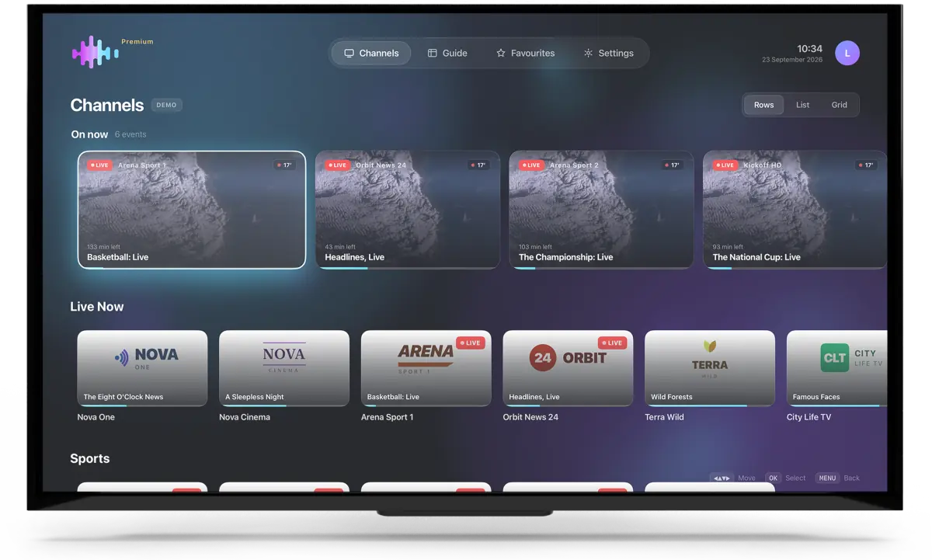This screenshot has width=932, height=560.
Task: Click the LIVE badge on the Arena Sport 1 event card
Action: (x=99, y=165)
